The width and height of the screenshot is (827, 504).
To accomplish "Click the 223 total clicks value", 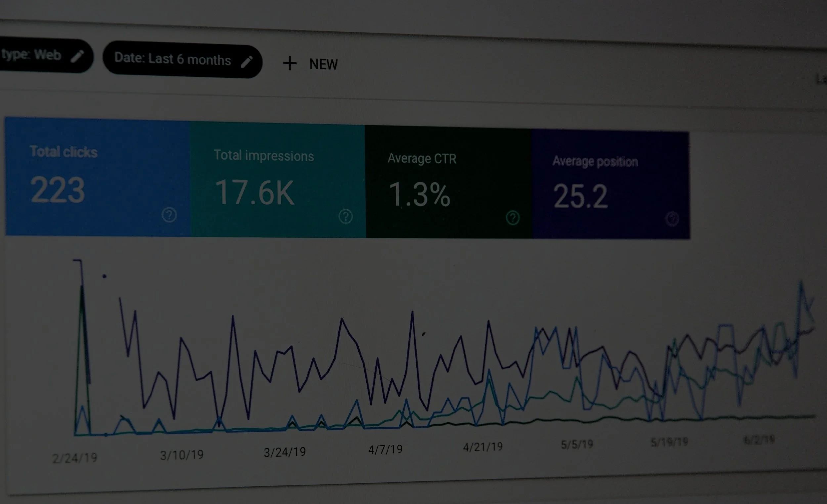I will click(x=57, y=190).
